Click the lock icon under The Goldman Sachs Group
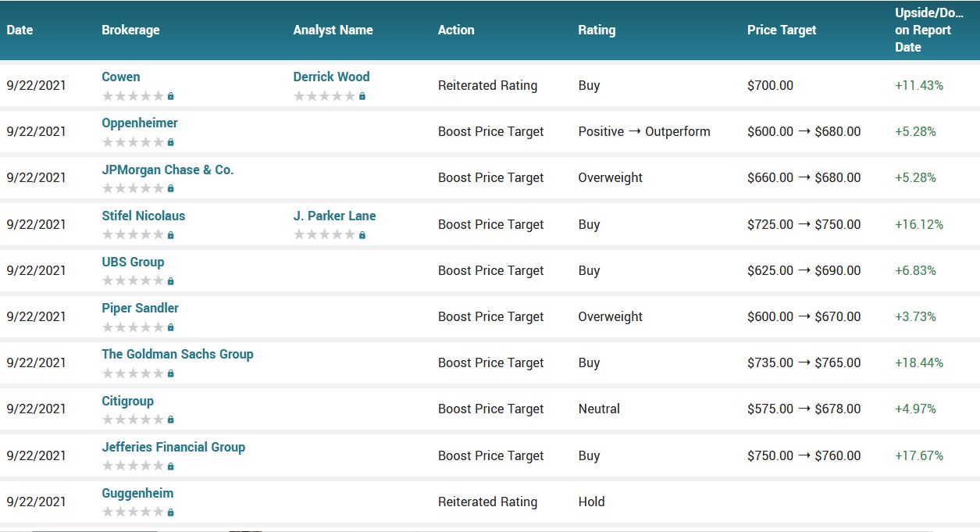The width and height of the screenshot is (980, 532). 171,373
